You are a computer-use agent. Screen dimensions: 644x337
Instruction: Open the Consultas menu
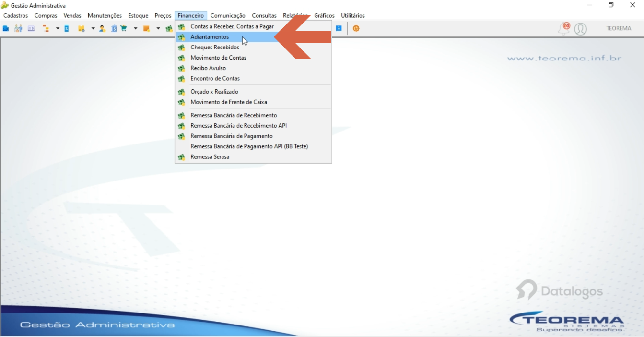click(x=264, y=16)
